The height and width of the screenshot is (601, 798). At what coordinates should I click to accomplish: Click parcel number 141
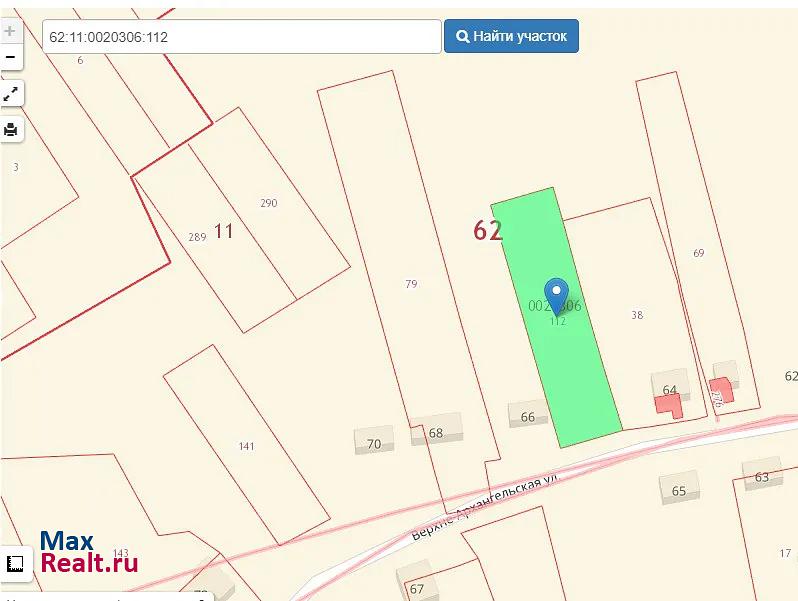tap(246, 446)
